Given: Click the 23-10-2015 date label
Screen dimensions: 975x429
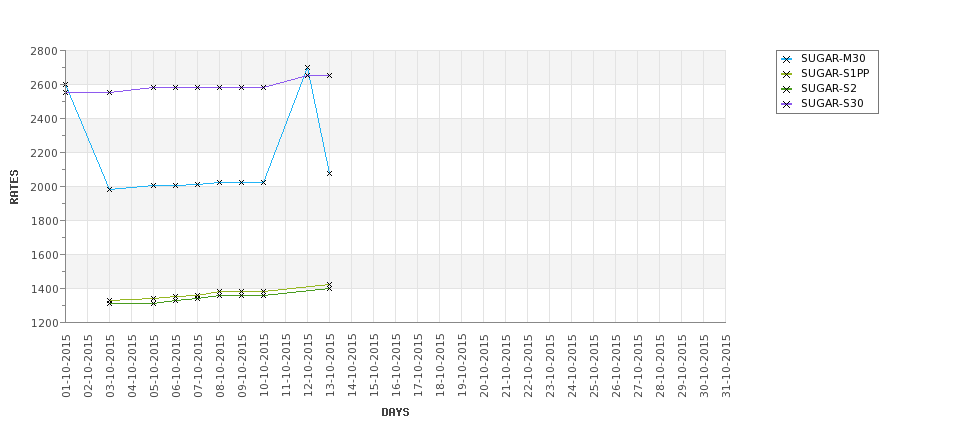Looking at the screenshot, I should (550, 366).
